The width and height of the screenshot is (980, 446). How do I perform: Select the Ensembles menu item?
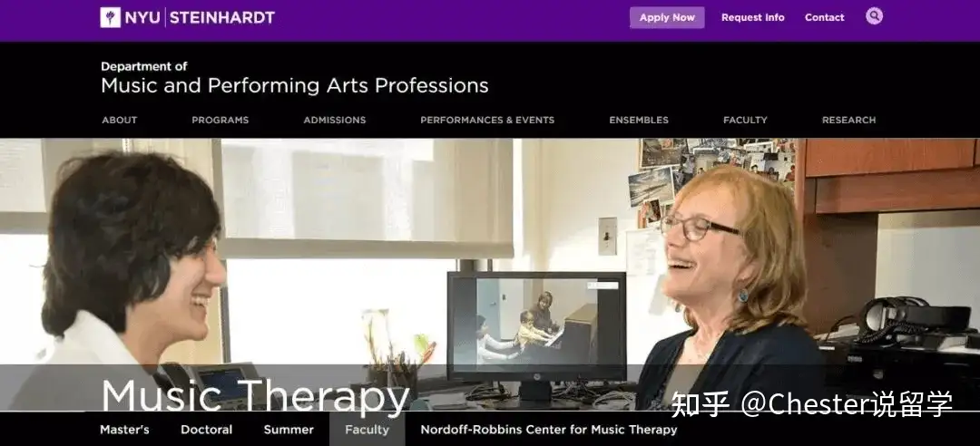point(639,120)
